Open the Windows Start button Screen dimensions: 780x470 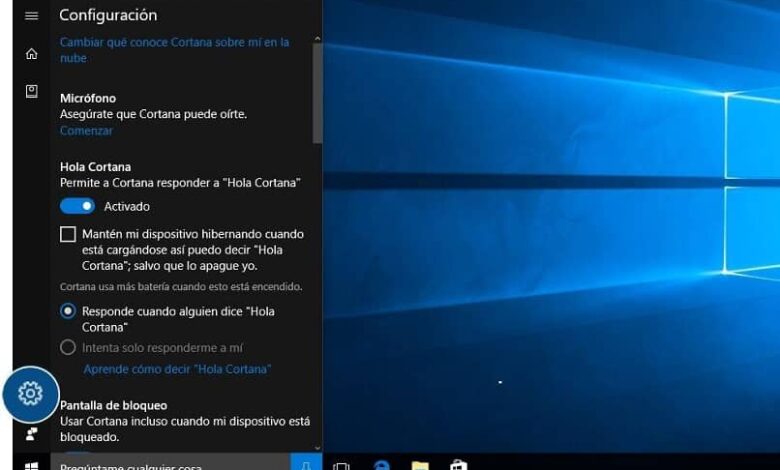coord(31,466)
